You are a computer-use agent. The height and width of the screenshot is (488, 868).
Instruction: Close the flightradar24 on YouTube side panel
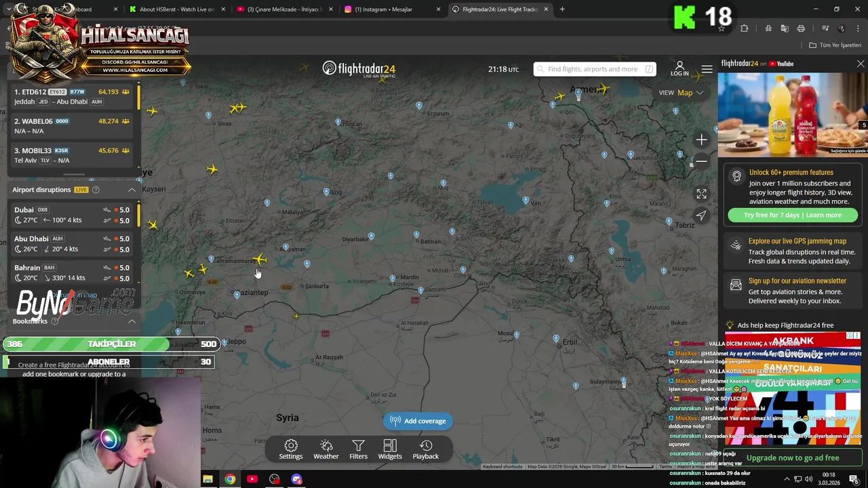point(861,64)
